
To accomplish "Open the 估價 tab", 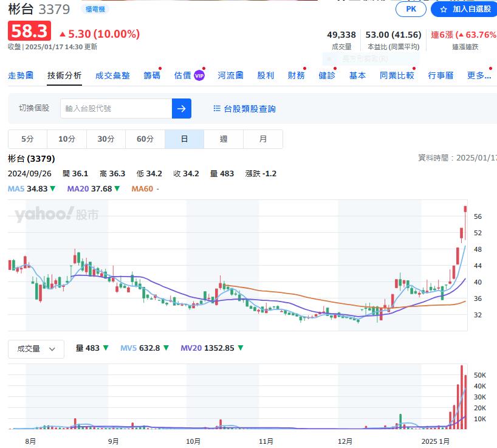I will [x=182, y=75].
